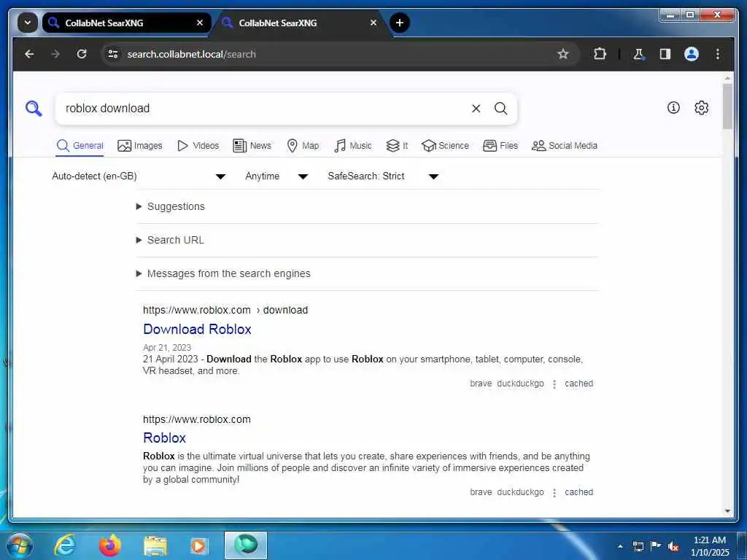Screen dimensions: 747x560
Task: Switch to Map category
Action: tap(303, 146)
